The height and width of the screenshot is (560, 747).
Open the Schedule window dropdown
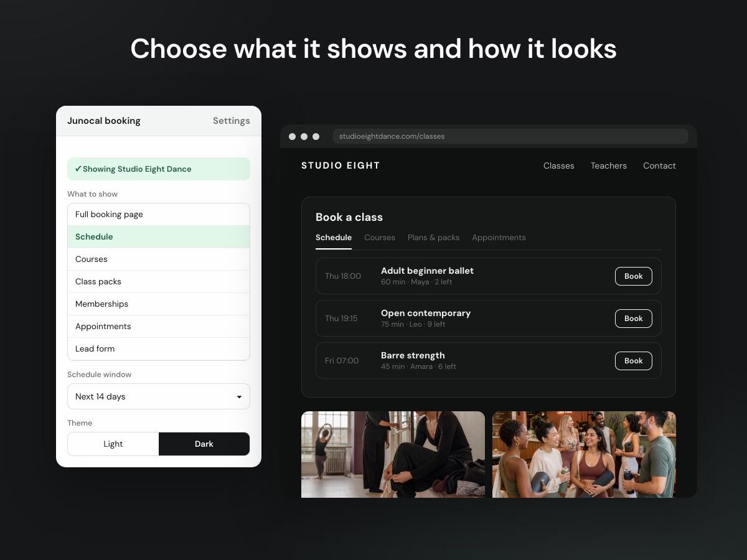(x=159, y=396)
